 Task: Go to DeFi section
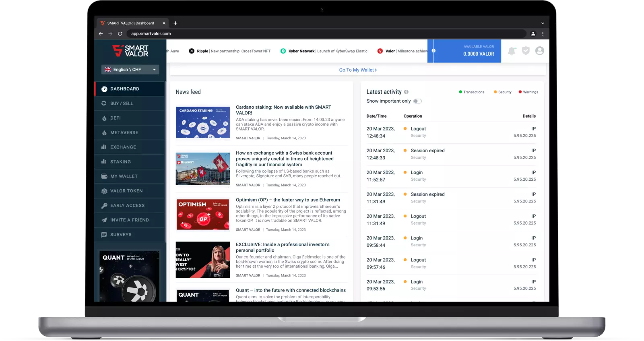[130, 118]
